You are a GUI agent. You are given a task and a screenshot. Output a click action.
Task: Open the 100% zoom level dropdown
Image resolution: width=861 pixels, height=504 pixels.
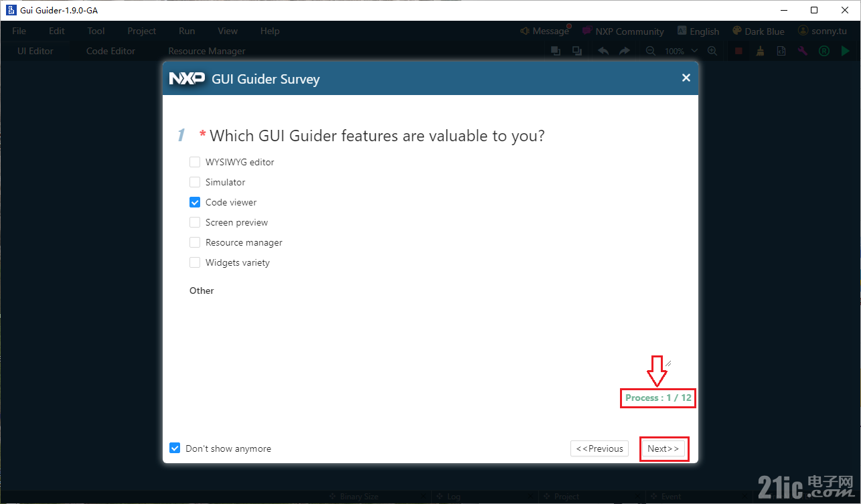click(x=681, y=51)
